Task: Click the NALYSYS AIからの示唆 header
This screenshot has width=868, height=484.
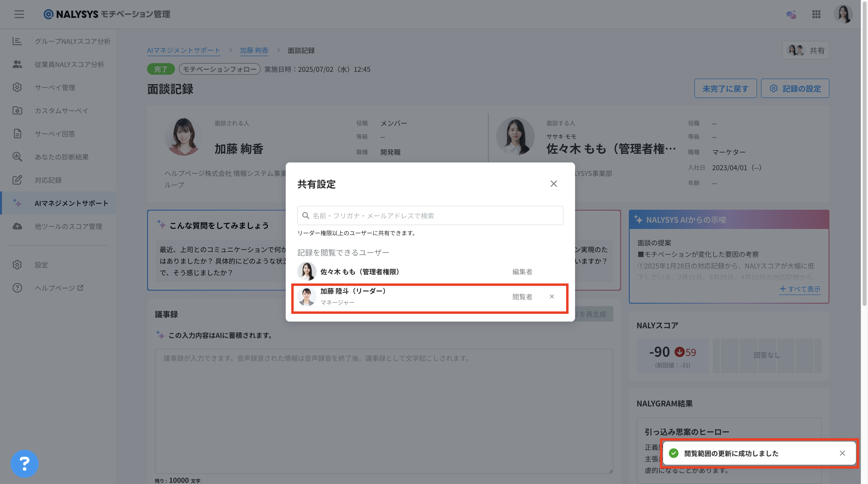Action: tap(729, 220)
